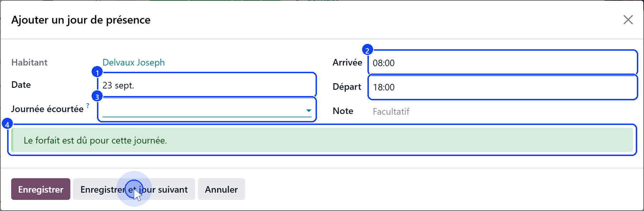Viewport: 644px width, 211px height.
Task: Focus the Date field showing 23 sept.
Action: 207,85
